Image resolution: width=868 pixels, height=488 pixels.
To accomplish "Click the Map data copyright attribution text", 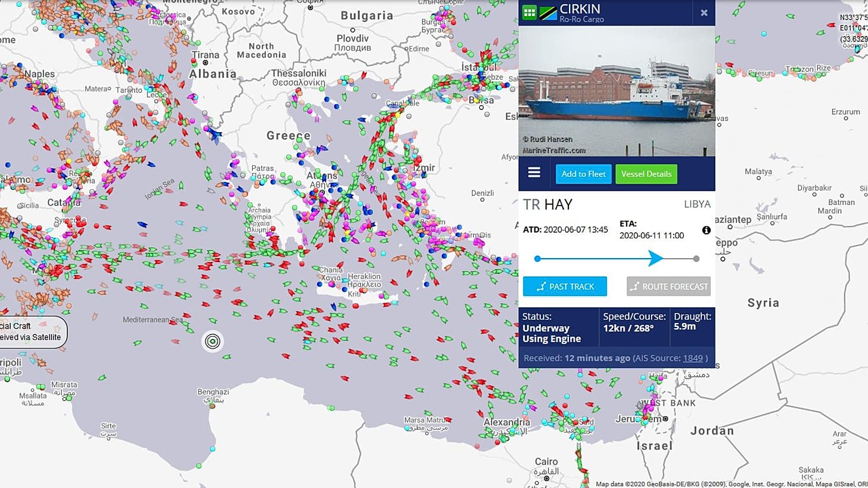I will click(x=731, y=484).
